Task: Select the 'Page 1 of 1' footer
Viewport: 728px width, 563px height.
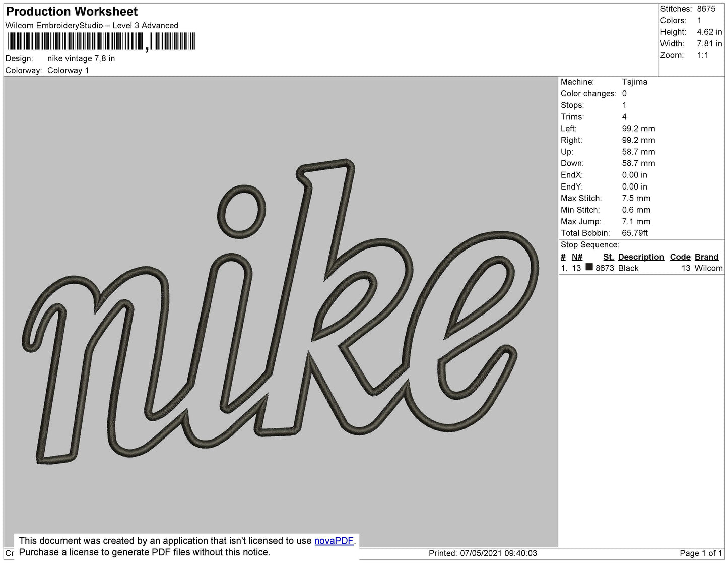Action: [x=701, y=553]
